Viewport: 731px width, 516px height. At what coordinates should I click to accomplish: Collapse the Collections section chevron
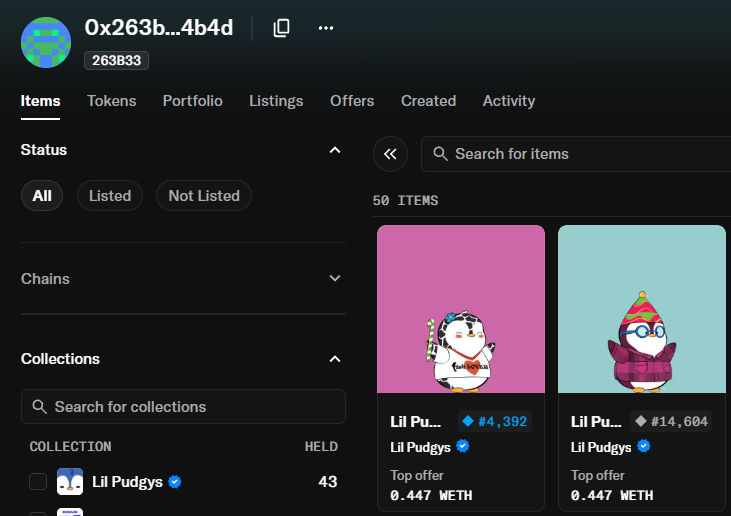[x=335, y=359]
